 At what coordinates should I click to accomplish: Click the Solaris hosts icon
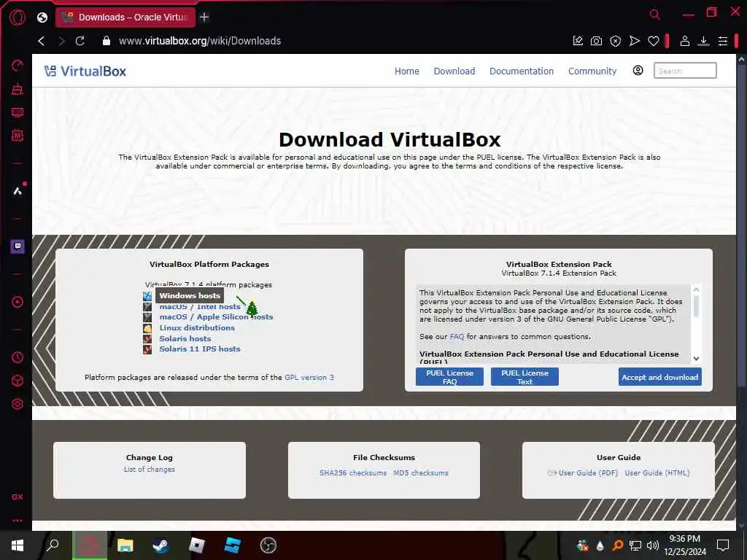click(147, 339)
